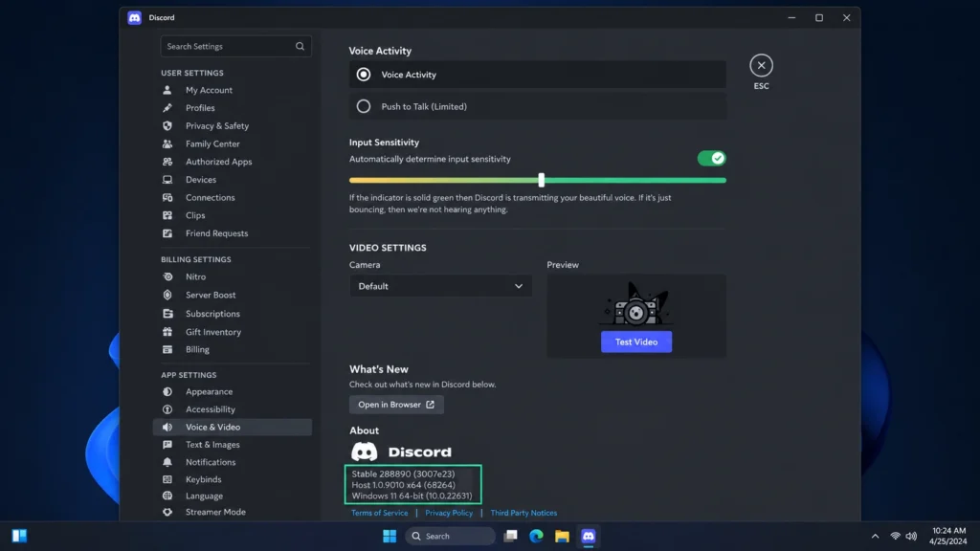Open the Privacy Policy link
The height and width of the screenshot is (551, 980).
pos(449,513)
